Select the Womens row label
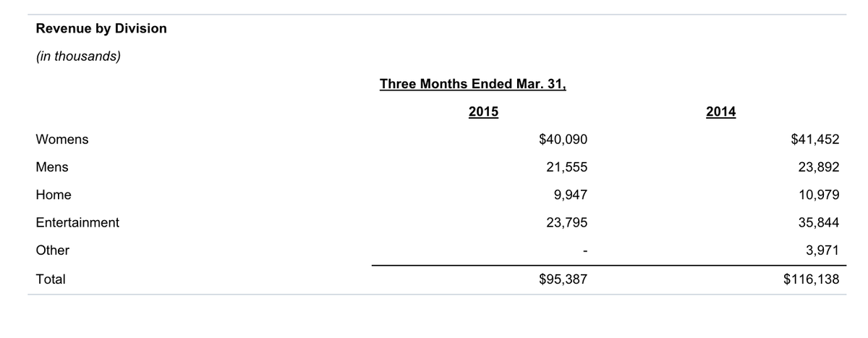The image size is (868, 338). tap(62, 140)
